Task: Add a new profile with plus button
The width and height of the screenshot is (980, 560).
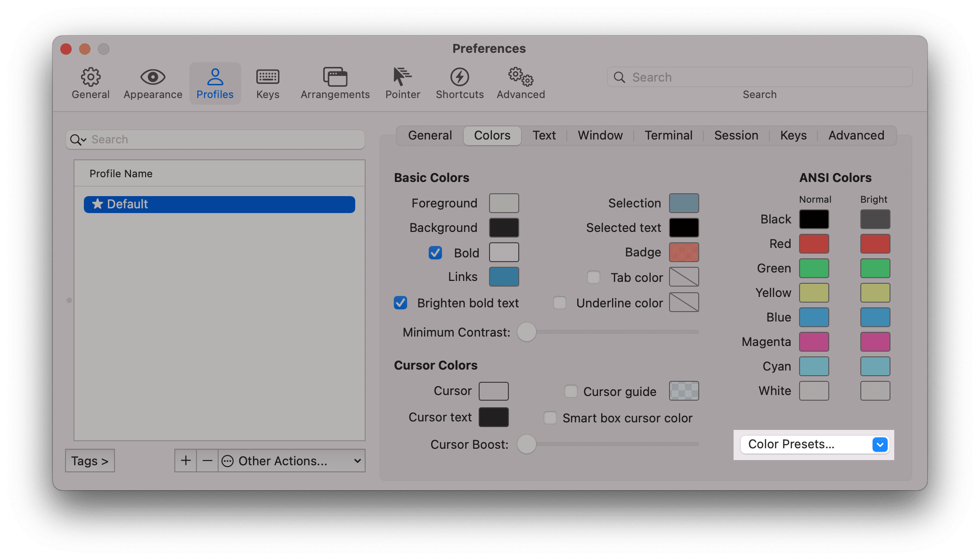Action: point(186,461)
